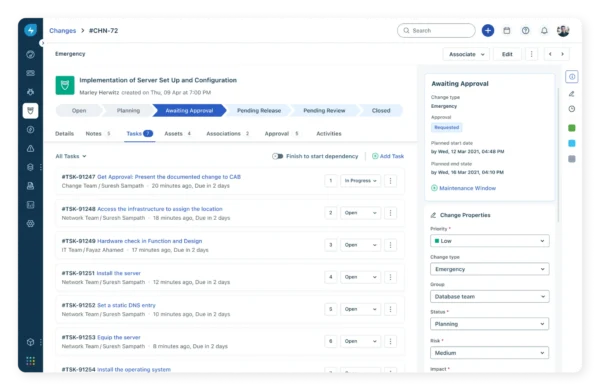Open the Associate dropdown
The height and width of the screenshot is (390, 600).
(x=466, y=54)
